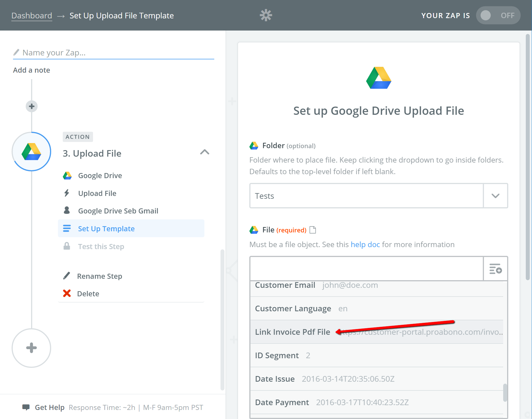Delete this step
The image size is (532, 419).
[88, 294]
